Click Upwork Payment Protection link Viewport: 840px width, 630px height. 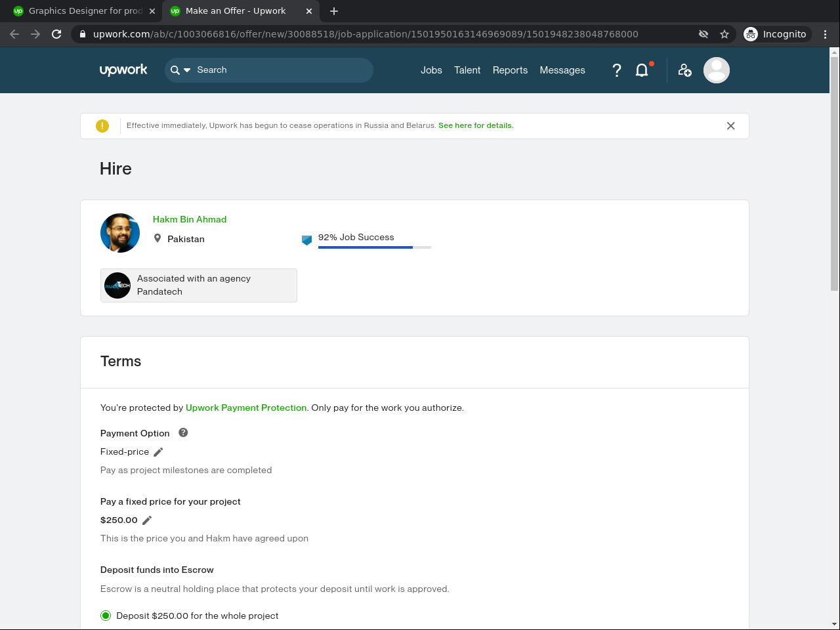tap(246, 408)
